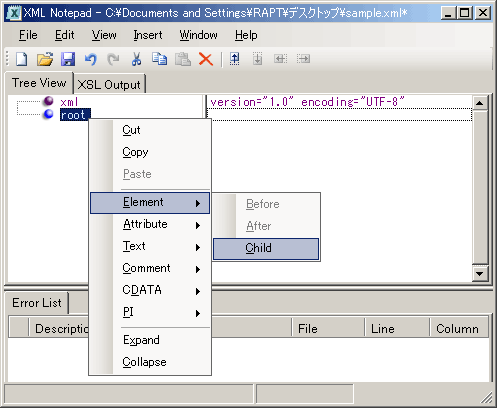Image resolution: width=497 pixels, height=408 pixels.
Task: Select Child in the Element submenu
Action: (x=266, y=248)
